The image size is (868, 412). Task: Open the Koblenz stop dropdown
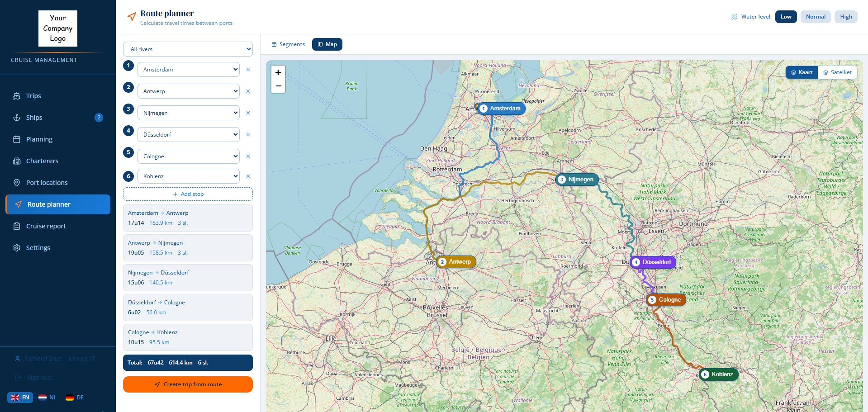(188, 176)
